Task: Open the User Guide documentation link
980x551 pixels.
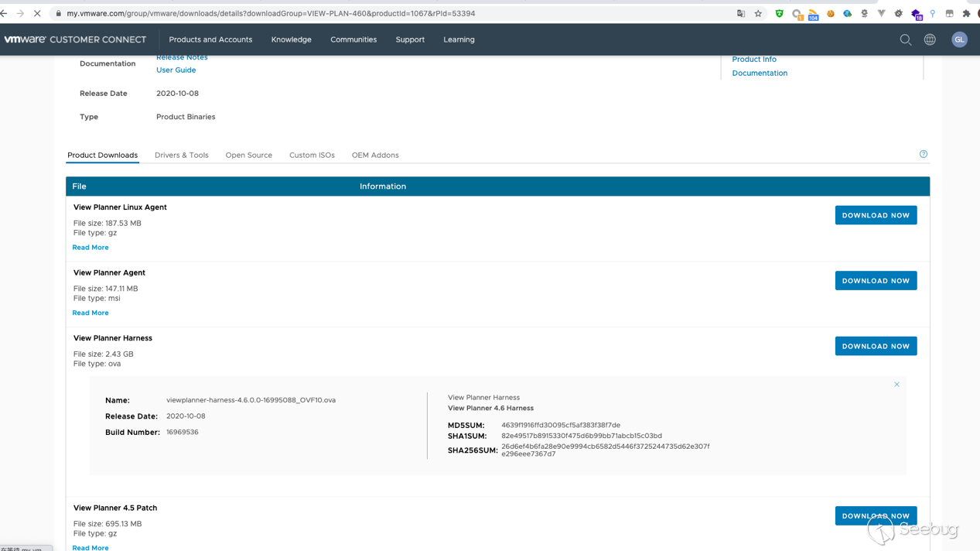Action: 176,70
